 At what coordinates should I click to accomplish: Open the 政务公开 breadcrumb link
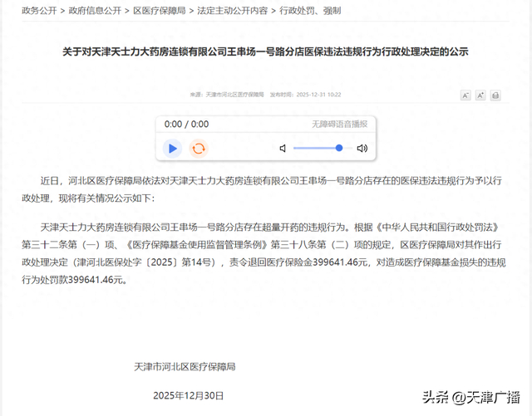(x=39, y=11)
